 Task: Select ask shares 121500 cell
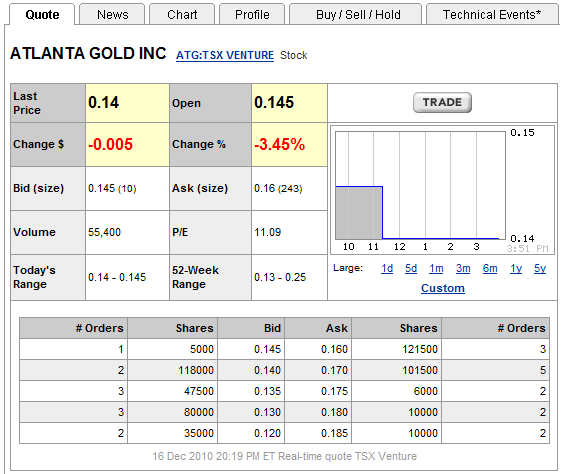pos(397,349)
